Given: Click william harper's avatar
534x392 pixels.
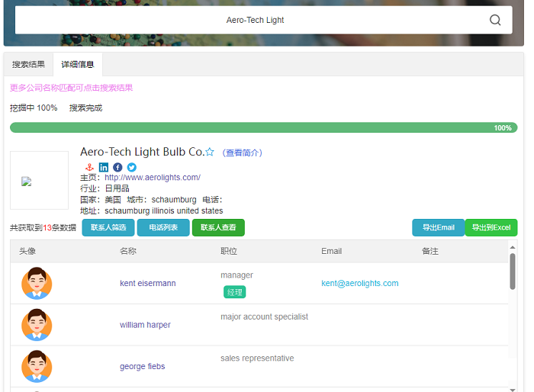Looking at the screenshot, I should tap(37, 325).
